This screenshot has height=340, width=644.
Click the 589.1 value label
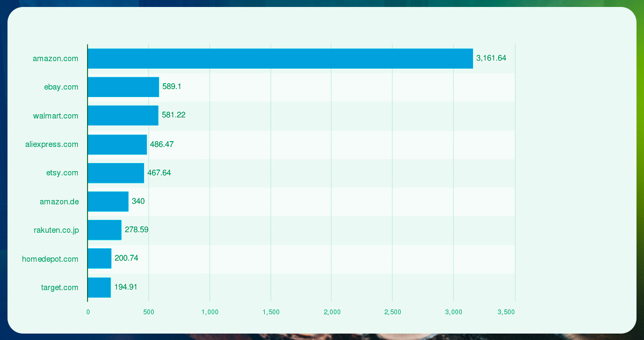click(172, 86)
